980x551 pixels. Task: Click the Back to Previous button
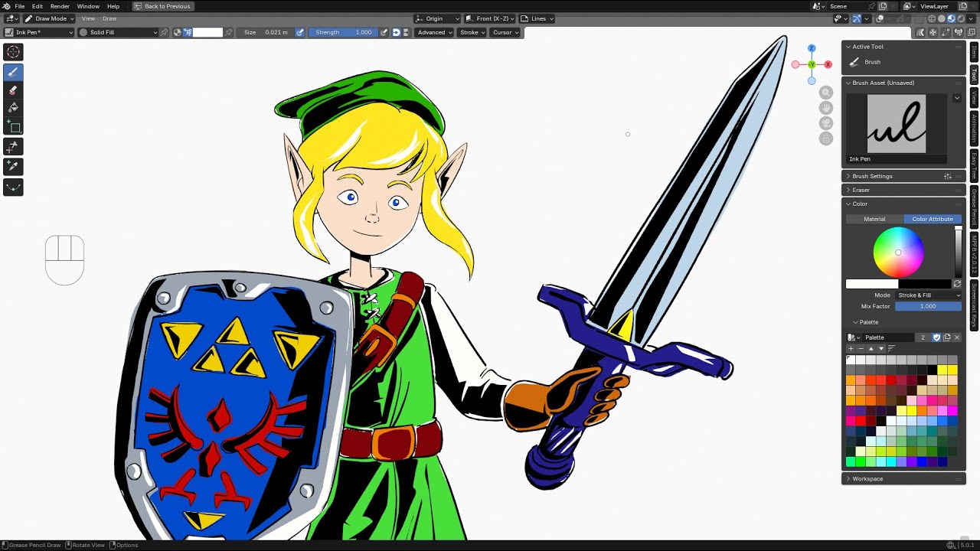pos(162,6)
